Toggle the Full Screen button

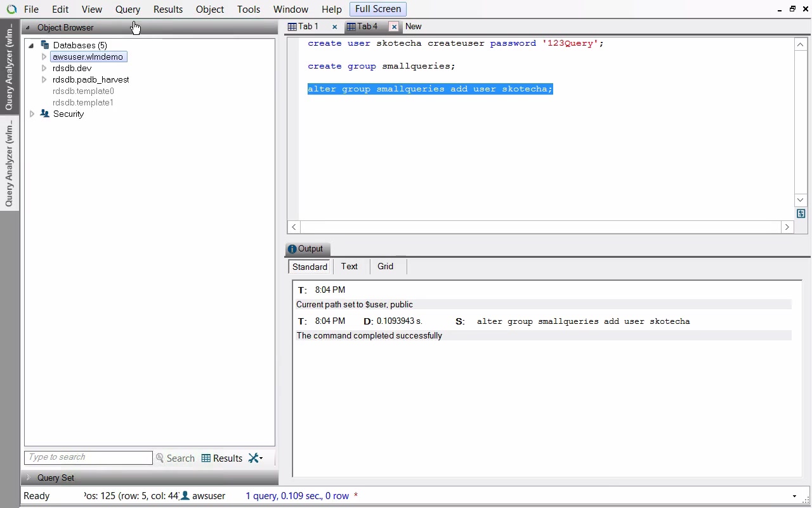point(377,9)
